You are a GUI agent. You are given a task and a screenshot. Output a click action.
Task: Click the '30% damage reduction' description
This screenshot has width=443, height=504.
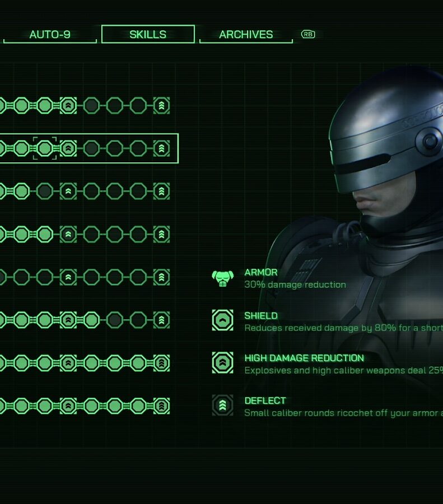pos(295,284)
